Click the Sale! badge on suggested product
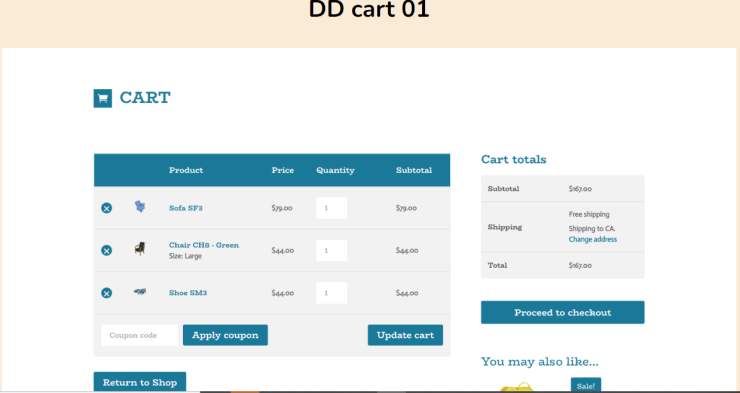The image size is (740, 393). (x=586, y=385)
